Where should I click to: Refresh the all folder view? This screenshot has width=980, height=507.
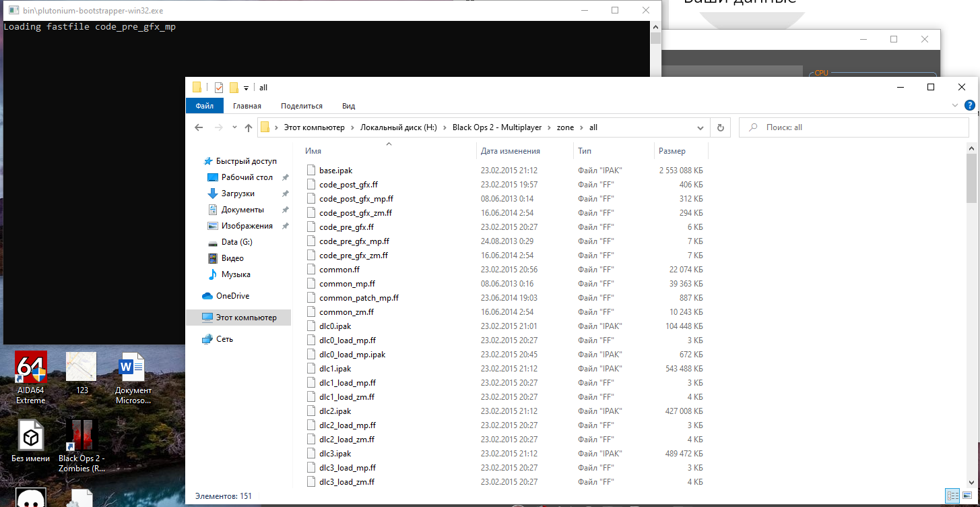720,127
